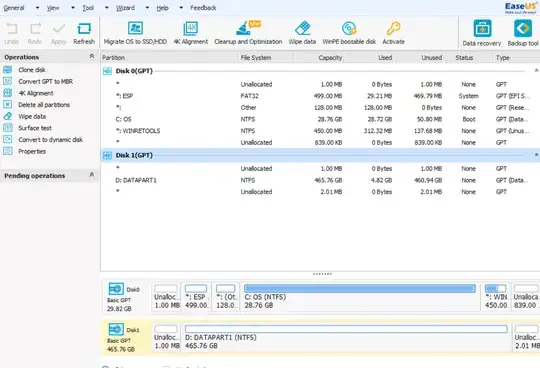Open the View menu

(53, 8)
